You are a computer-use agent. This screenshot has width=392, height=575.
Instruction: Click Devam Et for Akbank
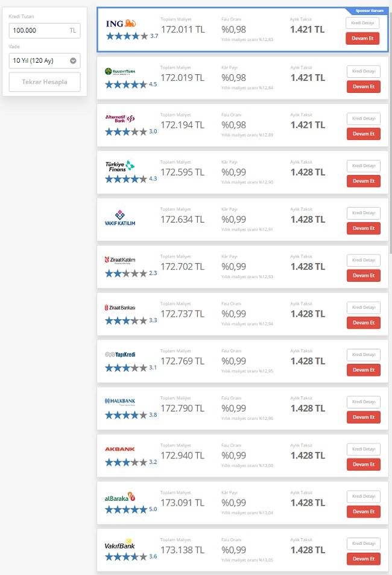point(363,464)
